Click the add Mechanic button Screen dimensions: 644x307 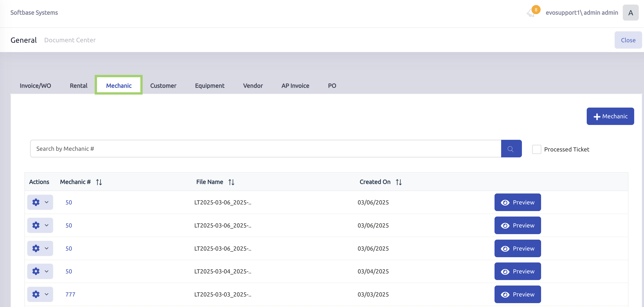(x=610, y=116)
